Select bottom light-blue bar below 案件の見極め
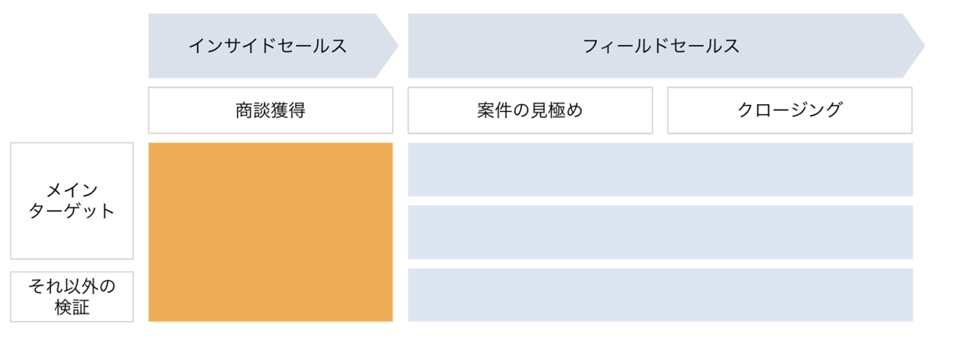The image size is (980, 348). coord(530,295)
